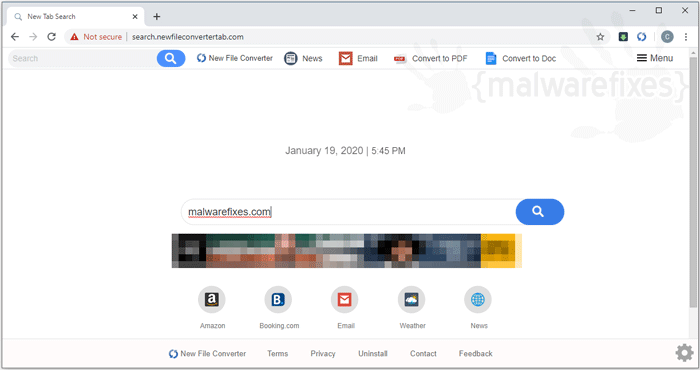Click the date and time text
The width and height of the screenshot is (700, 370).
coord(346,151)
